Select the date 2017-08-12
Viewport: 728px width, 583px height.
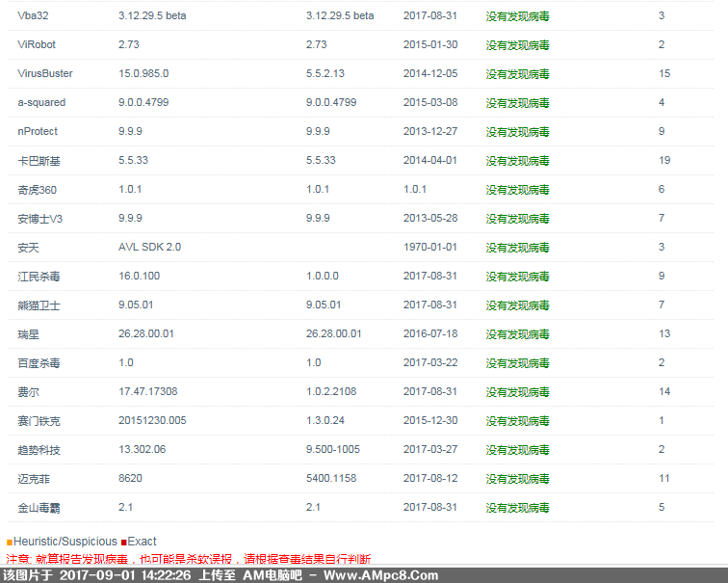430,479
